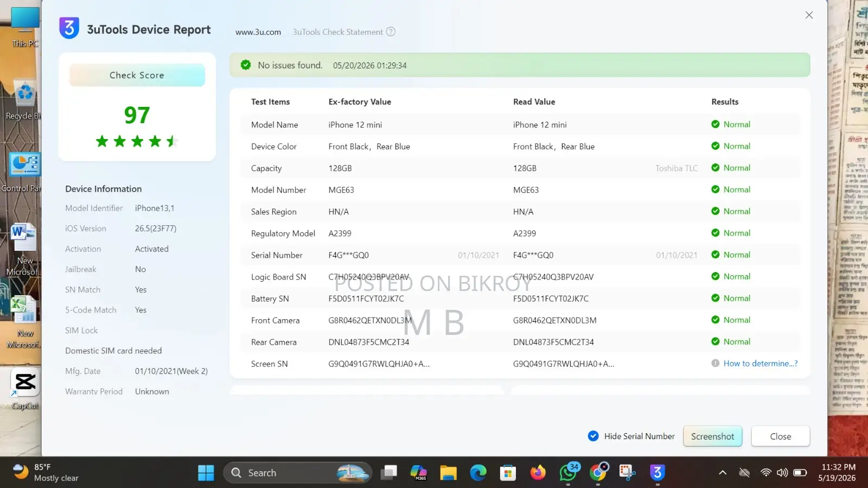
Task: Click the Check Score button
Action: [x=137, y=75]
